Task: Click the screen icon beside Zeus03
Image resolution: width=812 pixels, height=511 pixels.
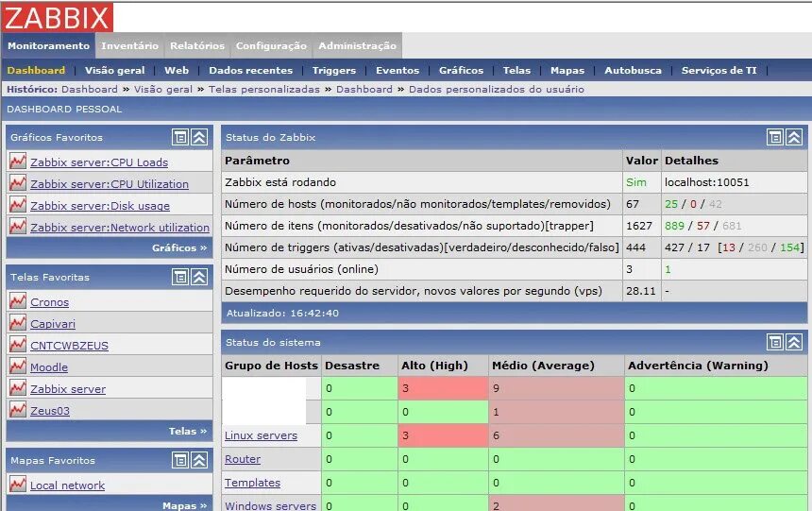Action: click(x=18, y=410)
